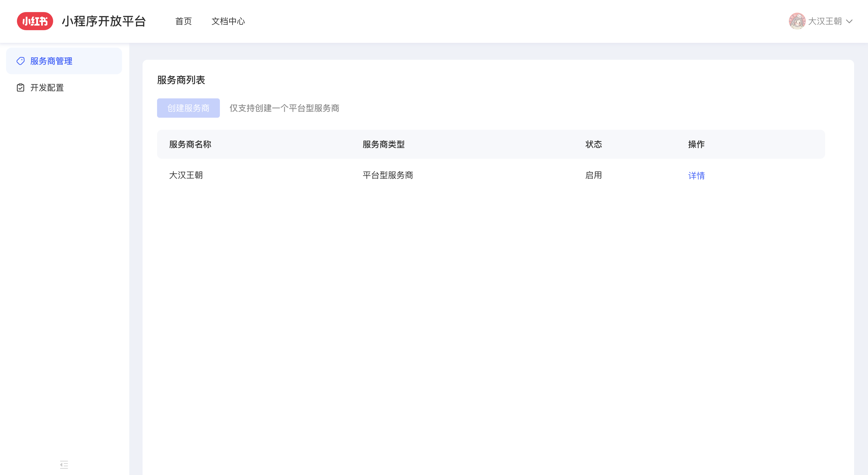Click the 大汉王朝 username in the header

(825, 21)
